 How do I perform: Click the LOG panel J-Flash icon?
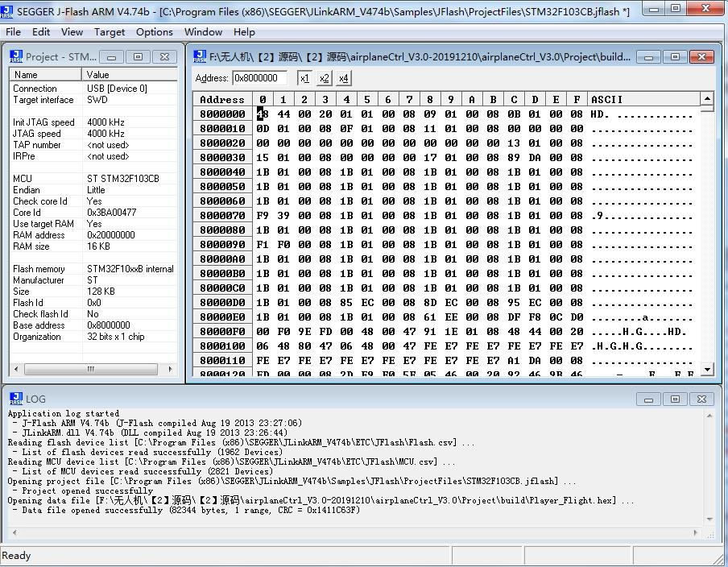click(16, 399)
